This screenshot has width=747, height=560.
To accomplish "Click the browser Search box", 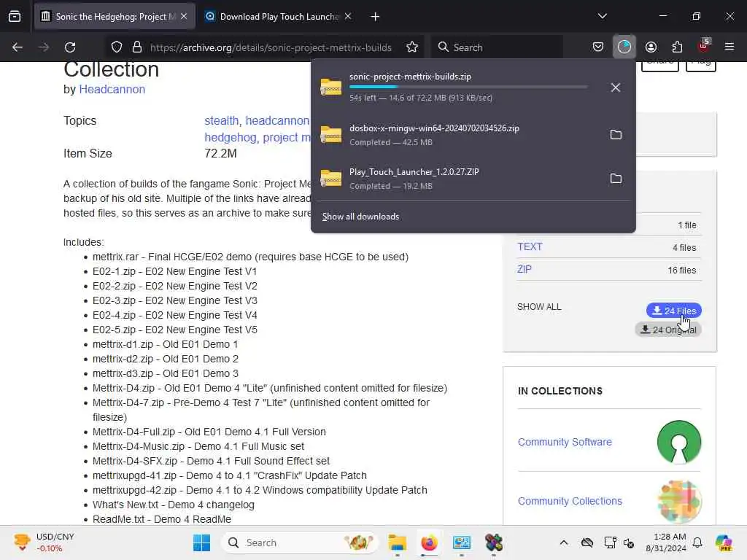I will pyautogui.click(x=497, y=47).
